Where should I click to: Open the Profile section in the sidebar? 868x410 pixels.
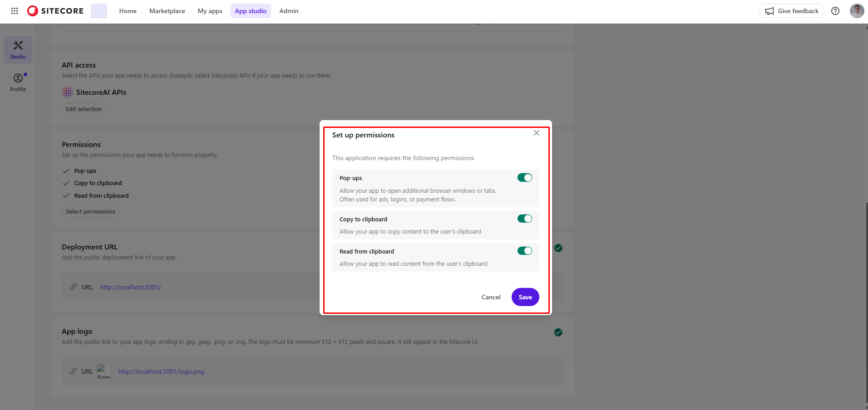pos(18,82)
